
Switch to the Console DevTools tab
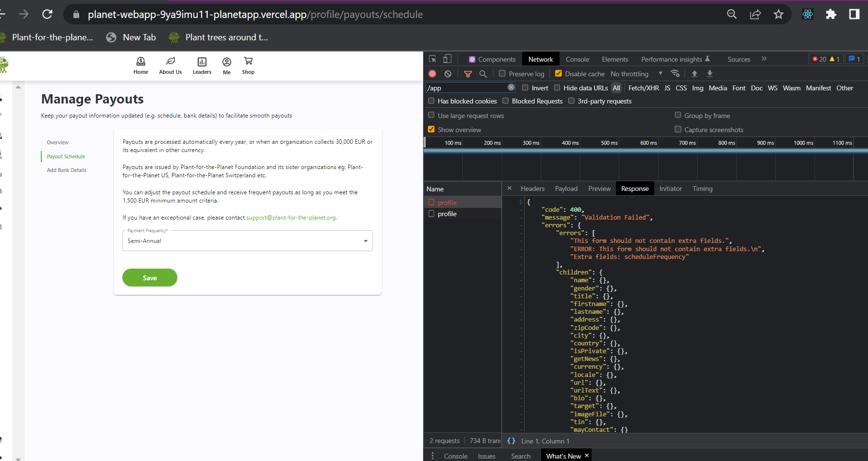coord(577,59)
